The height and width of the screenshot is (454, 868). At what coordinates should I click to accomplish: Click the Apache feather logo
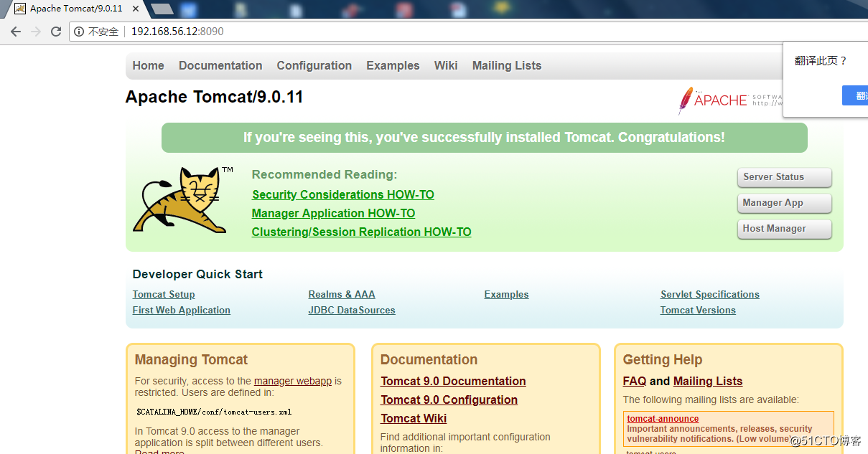[x=685, y=101]
